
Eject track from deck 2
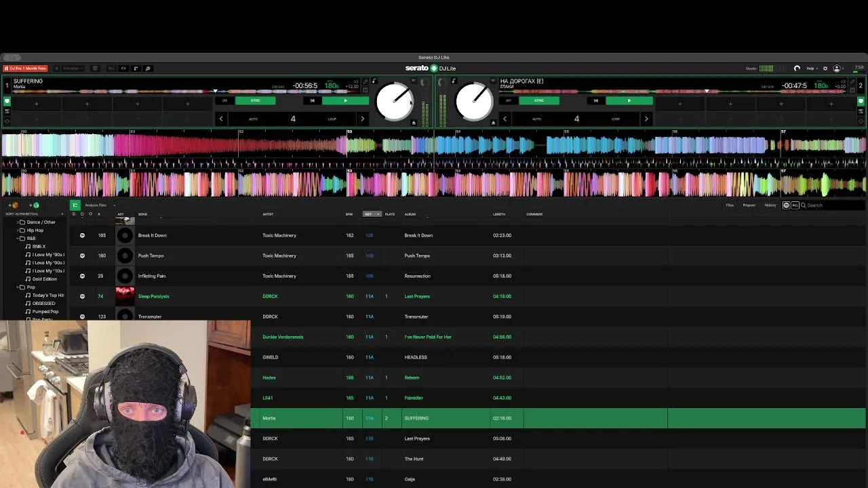point(493,123)
